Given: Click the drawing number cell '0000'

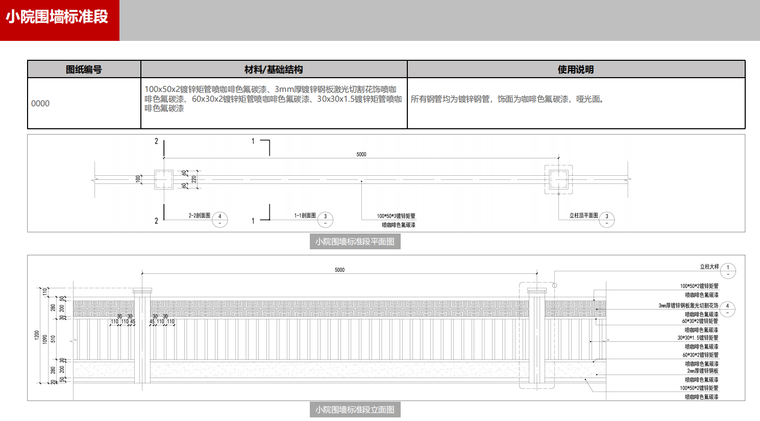Looking at the screenshot, I should pos(40,103).
